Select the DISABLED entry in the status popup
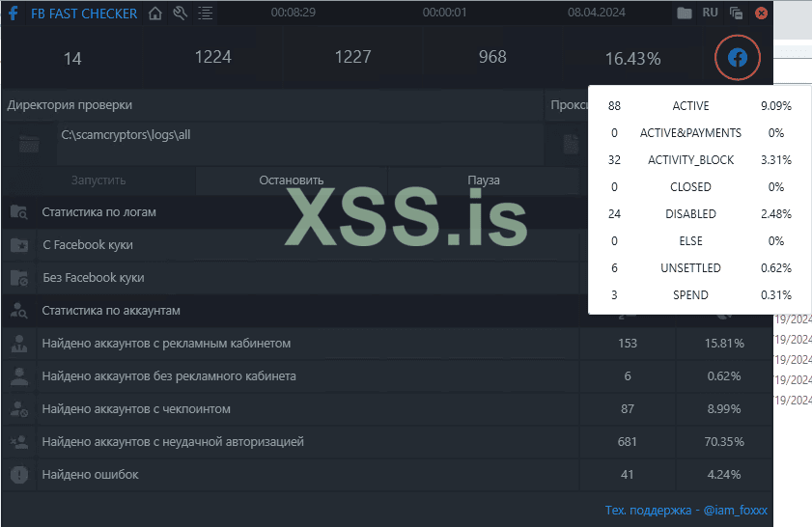The height and width of the screenshot is (527, 812). pos(690,214)
